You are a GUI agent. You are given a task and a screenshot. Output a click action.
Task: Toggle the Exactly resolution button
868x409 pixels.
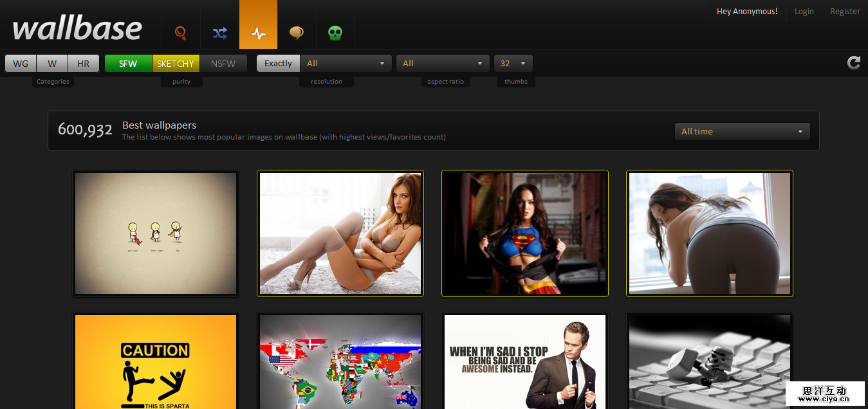point(278,63)
